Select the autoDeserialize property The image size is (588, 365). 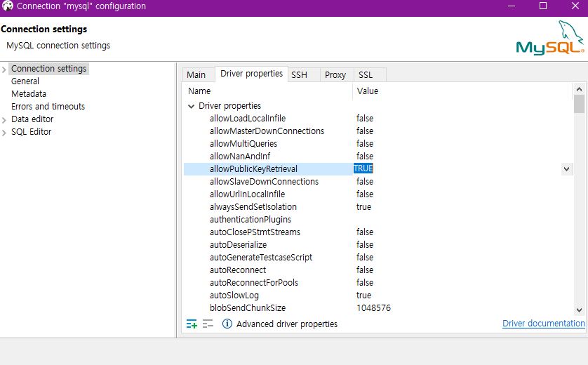click(238, 245)
